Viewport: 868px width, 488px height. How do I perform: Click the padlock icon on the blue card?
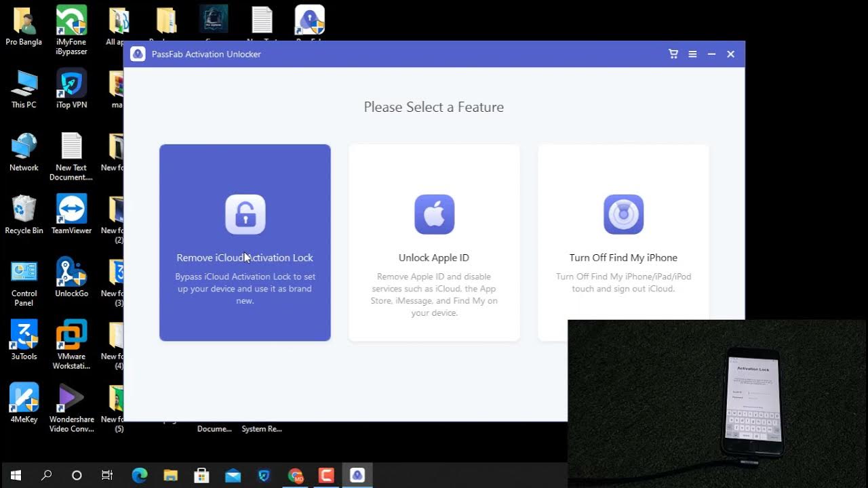click(245, 214)
